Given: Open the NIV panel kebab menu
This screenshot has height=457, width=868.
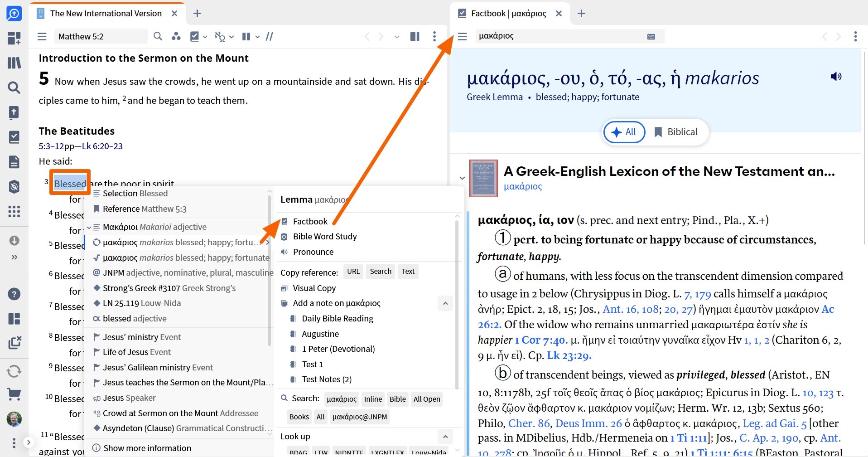Looking at the screenshot, I should [x=434, y=36].
